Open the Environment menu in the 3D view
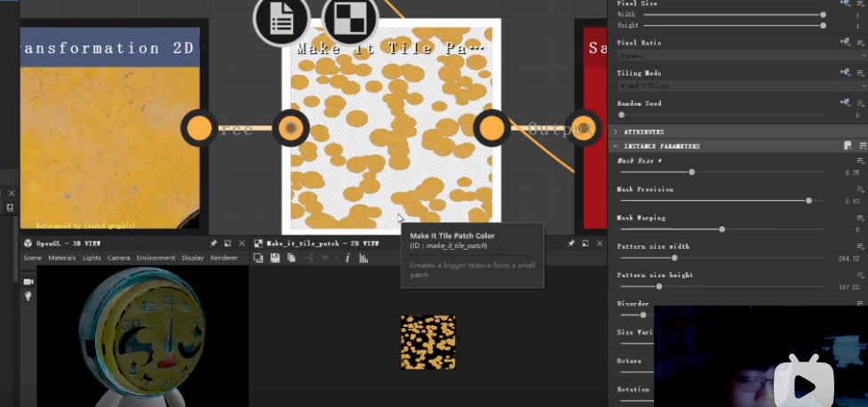This screenshot has width=868, height=407. 156,258
